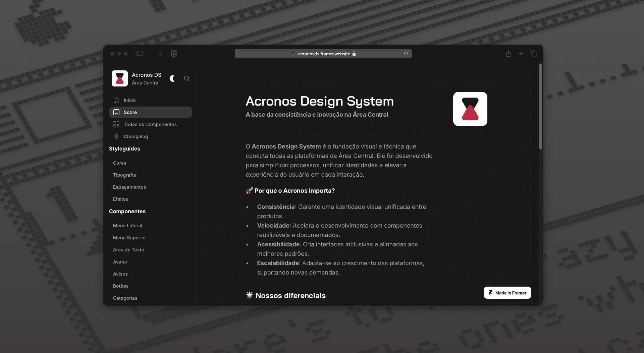Click the Acronos DS logo in sidebar
The image size is (644, 353).
point(120,78)
